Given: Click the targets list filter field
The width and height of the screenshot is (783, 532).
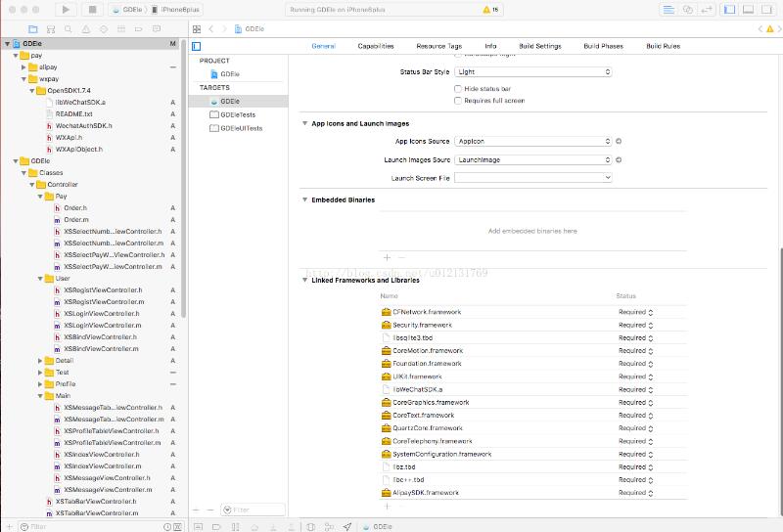Looking at the screenshot, I should point(253,510).
